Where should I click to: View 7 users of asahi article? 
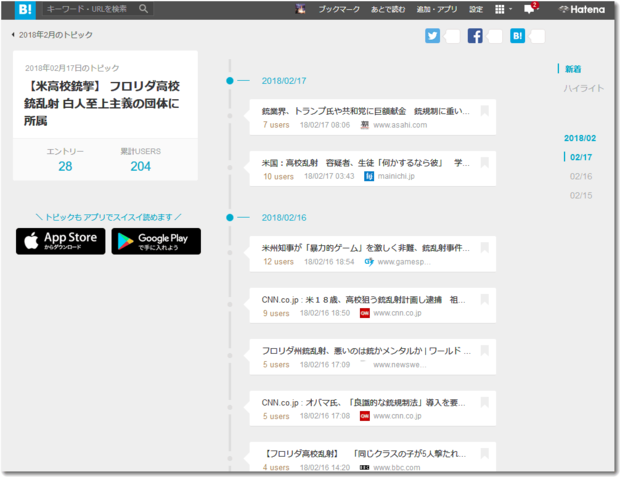[276, 125]
